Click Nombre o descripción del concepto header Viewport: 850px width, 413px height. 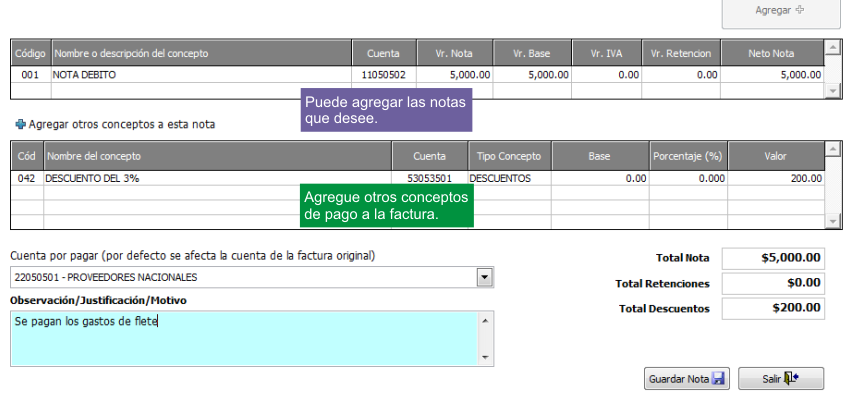[202, 53]
